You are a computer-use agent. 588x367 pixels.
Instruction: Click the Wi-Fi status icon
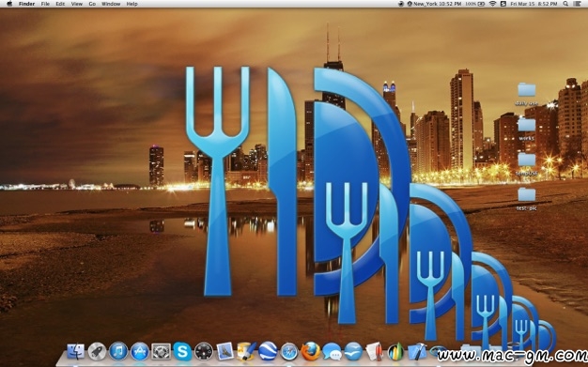[493, 4]
